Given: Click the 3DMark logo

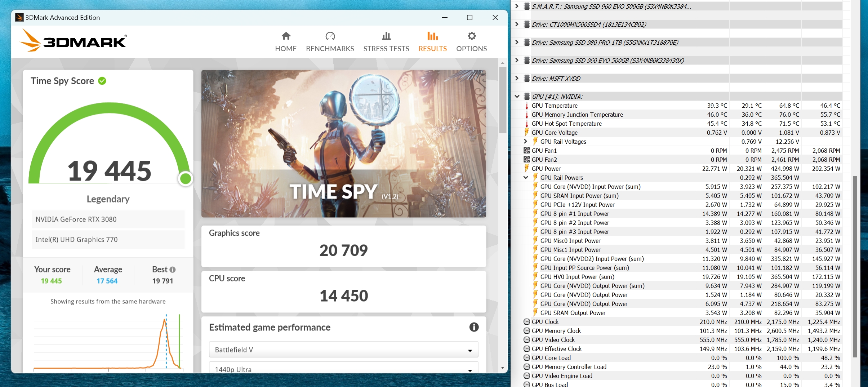Looking at the screenshot, I should point(74,41).
